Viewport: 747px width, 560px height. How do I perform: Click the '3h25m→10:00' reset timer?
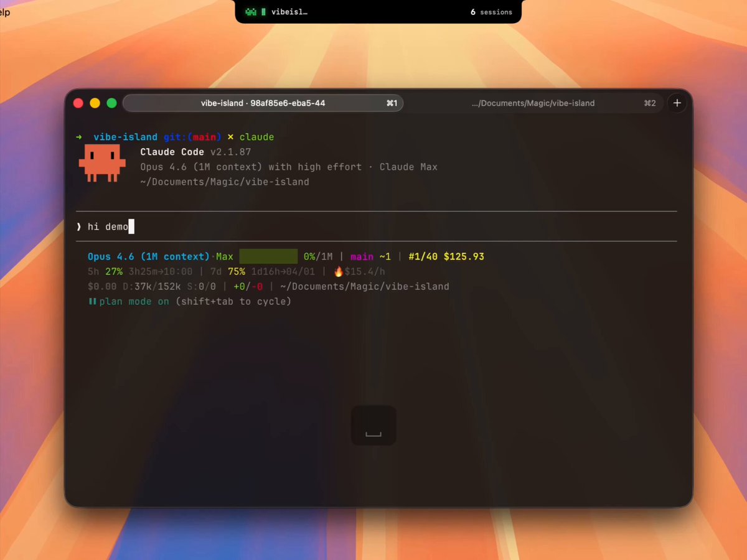[x=161, y=271]
